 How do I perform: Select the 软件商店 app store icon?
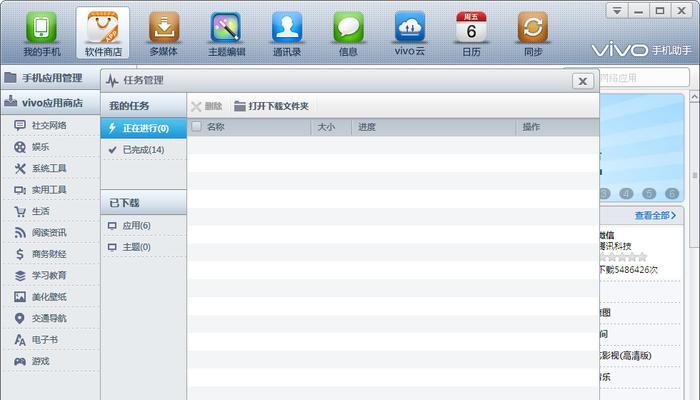point(103,33)
